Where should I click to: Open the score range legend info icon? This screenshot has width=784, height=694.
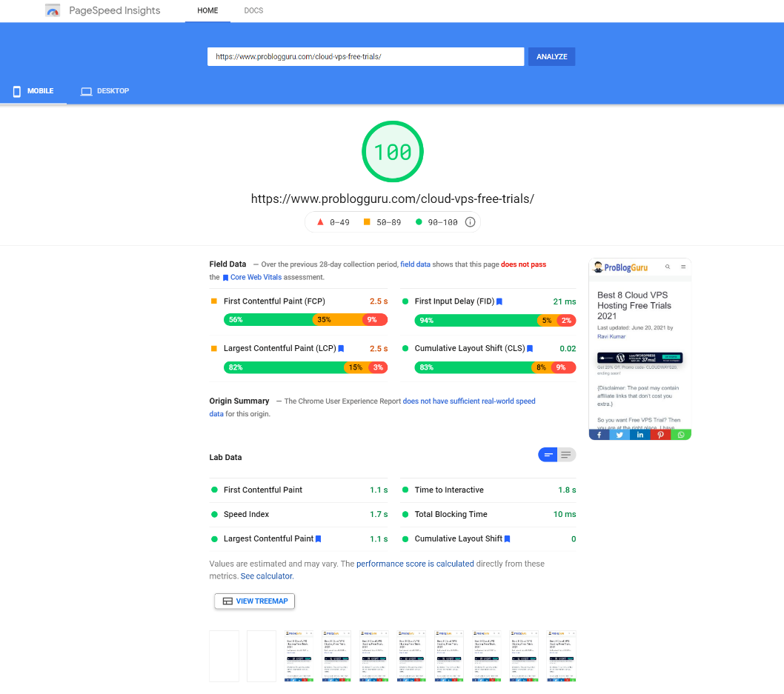[x=470, y=221]
